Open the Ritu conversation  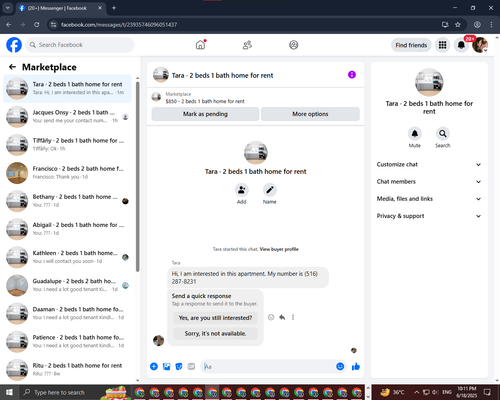click(x=67, y=369)
